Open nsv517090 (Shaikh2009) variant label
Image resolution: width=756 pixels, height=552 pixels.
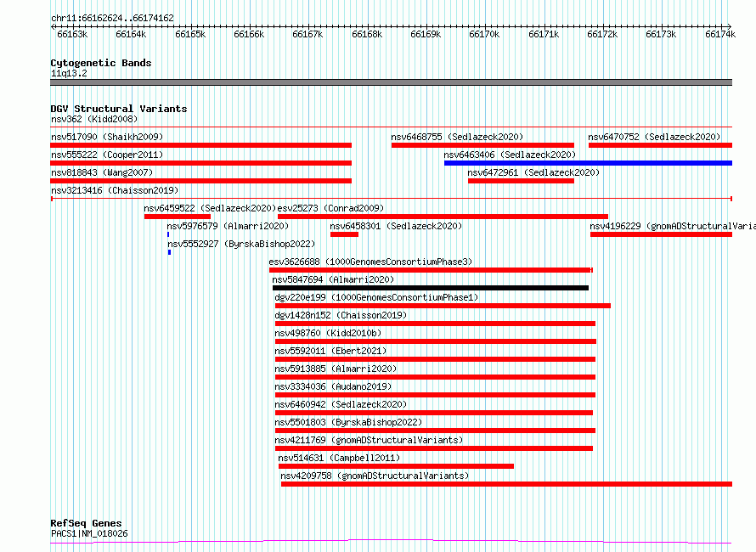tap(107, 137)
